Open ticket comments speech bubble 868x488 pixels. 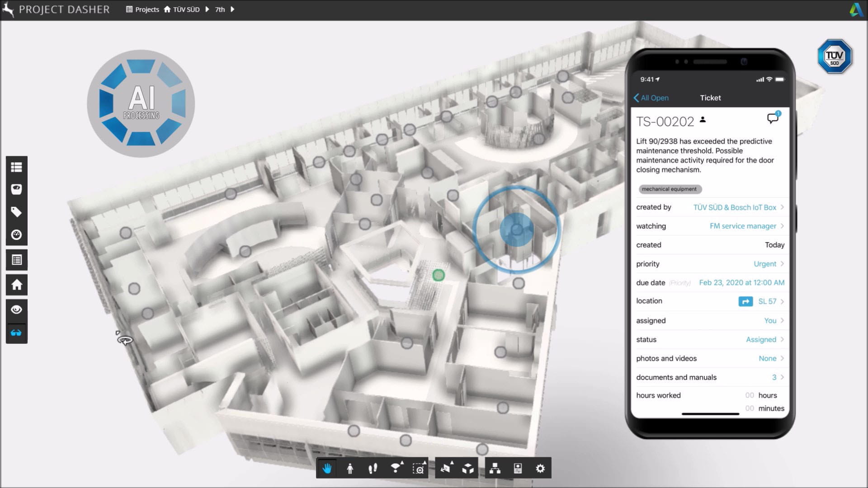click(x=773, y=118)
